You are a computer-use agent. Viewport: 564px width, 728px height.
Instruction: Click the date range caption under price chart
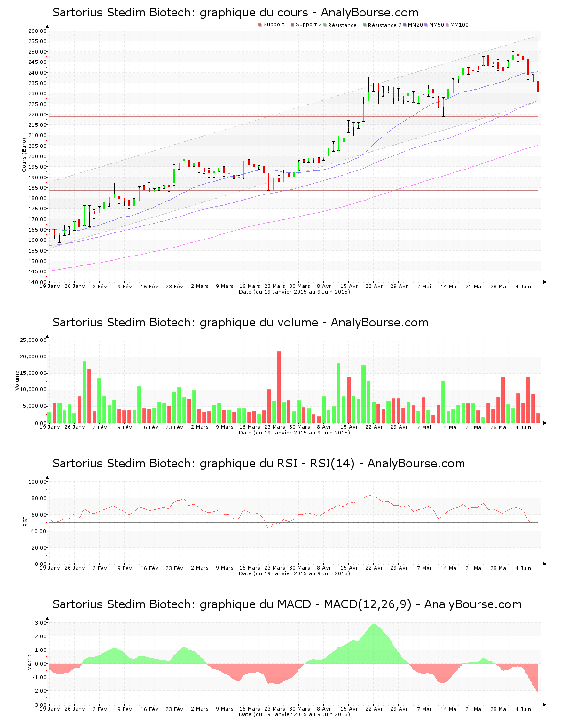point(294,292)
